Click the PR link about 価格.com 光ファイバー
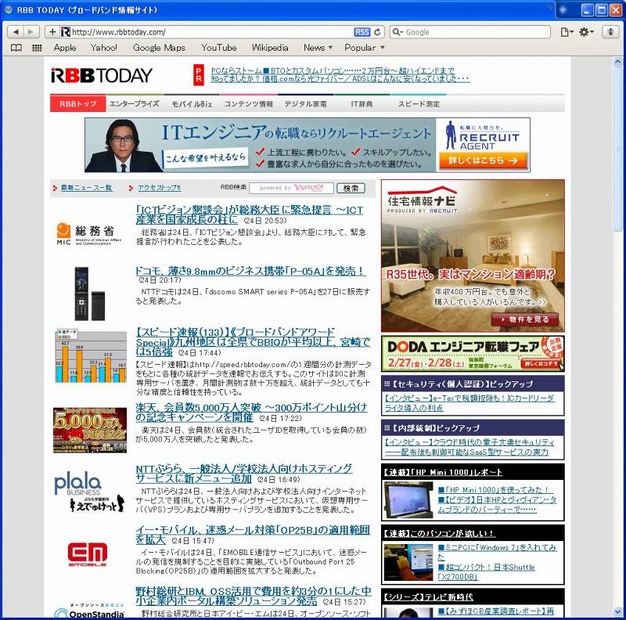Image resolution: width=626 pixels, height=620 pixels. [x=340, y=79]
